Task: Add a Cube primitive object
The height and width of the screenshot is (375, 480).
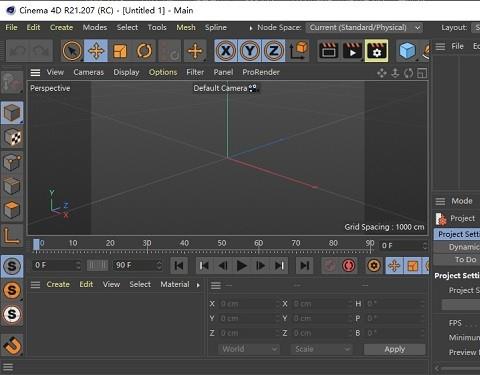Action: pyautogui.click(x=407, y=51)
